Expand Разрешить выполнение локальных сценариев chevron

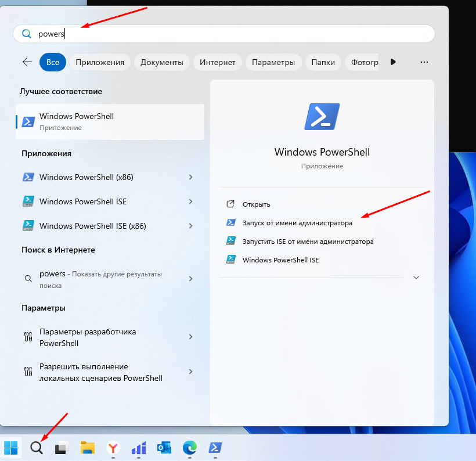pyautogui.click(x=190, y=372)
